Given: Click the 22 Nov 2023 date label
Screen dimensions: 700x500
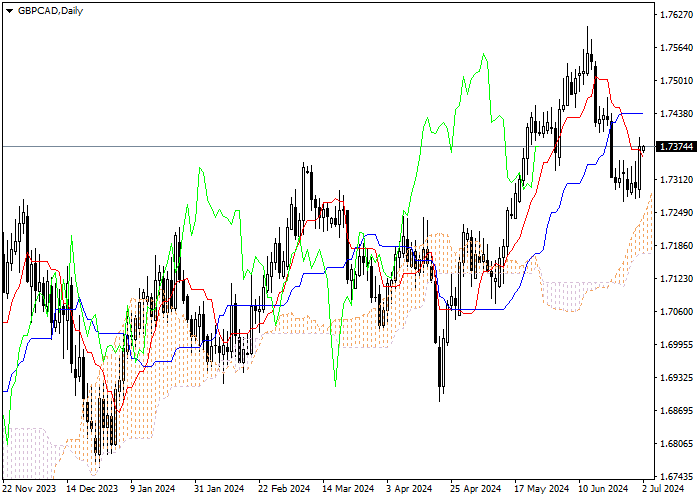Looking at the screenshot, I should 29,489.
